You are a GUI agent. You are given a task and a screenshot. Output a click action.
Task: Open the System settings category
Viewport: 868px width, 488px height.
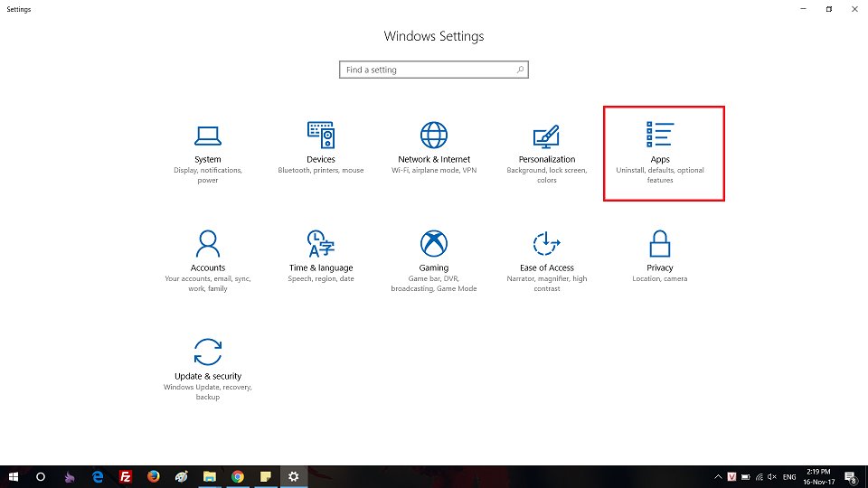click(208, 154)
